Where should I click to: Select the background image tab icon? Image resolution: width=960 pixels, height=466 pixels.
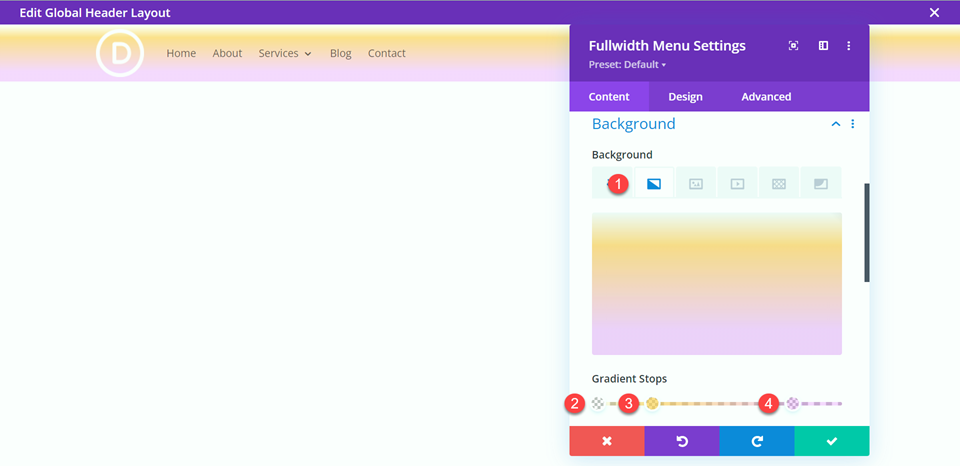(696, 182)
